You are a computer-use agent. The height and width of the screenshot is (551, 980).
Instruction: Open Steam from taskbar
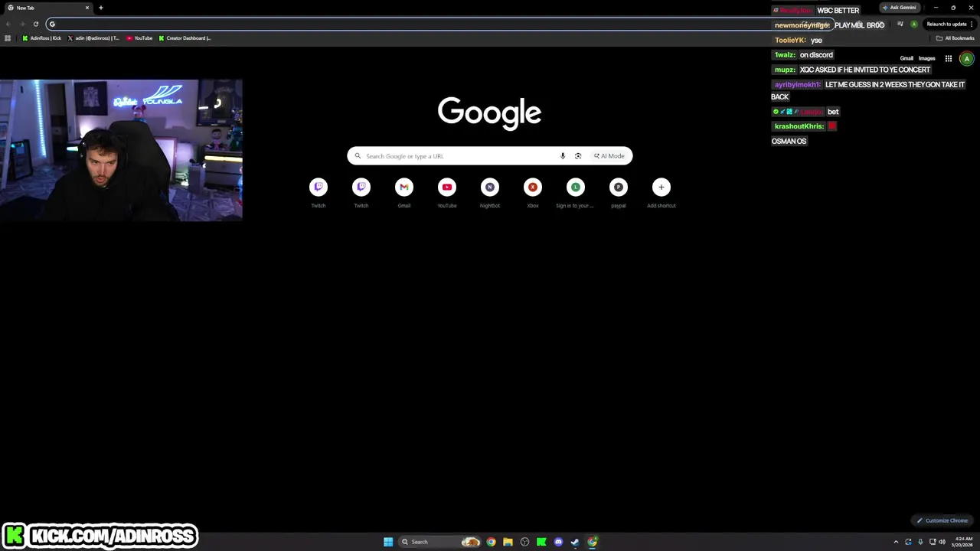[575, 542]
